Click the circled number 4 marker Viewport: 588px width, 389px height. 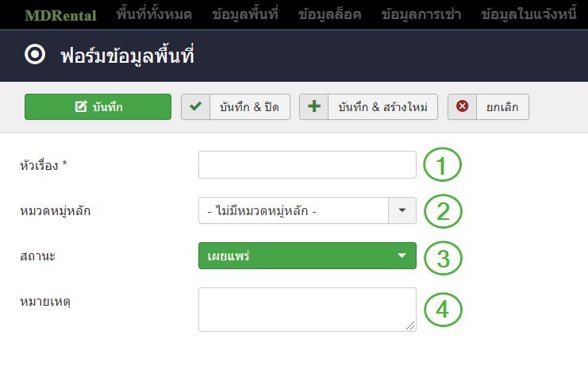(x=443, y=310)
